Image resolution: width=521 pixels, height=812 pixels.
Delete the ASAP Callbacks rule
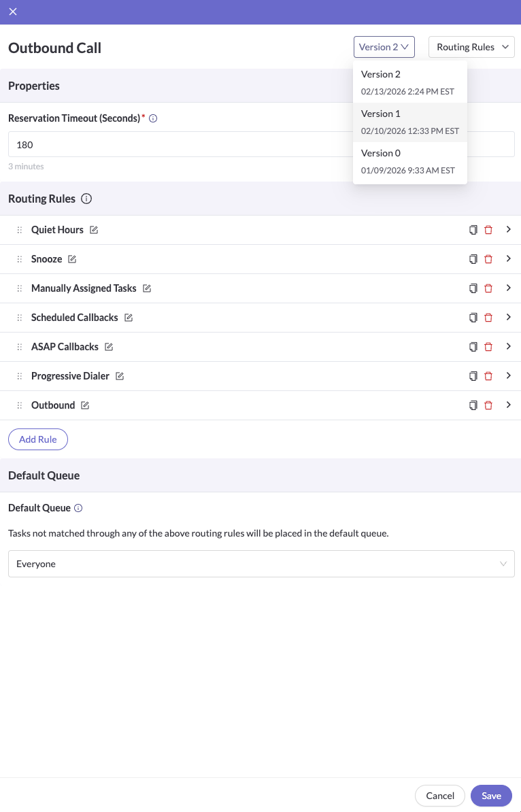click(x=488, y=346)
